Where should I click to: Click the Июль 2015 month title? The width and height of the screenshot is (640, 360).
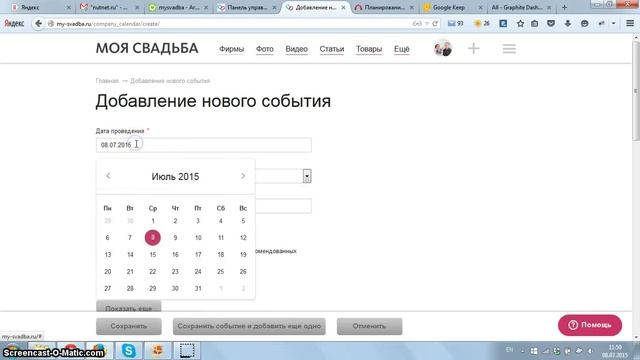pos(176,176)
